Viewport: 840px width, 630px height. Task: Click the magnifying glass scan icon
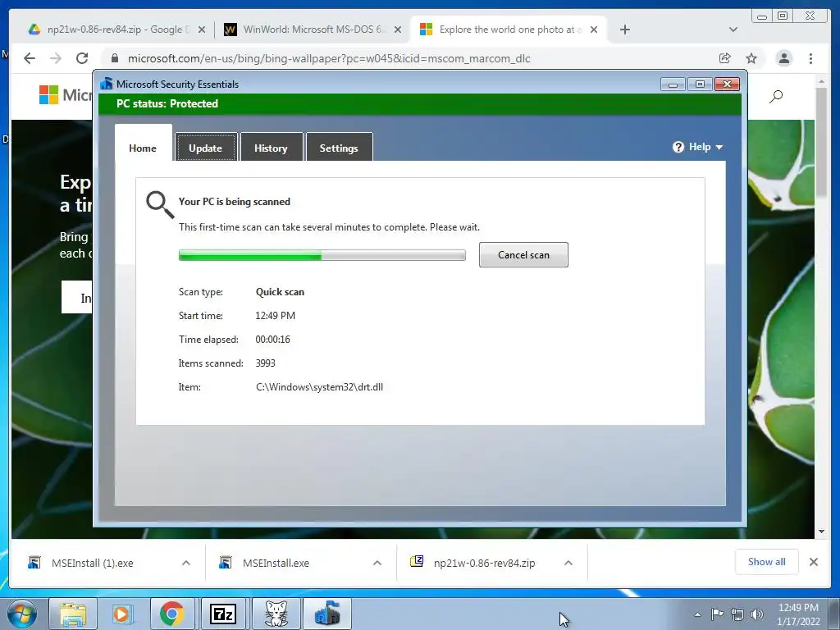click(x=160, y=204)
